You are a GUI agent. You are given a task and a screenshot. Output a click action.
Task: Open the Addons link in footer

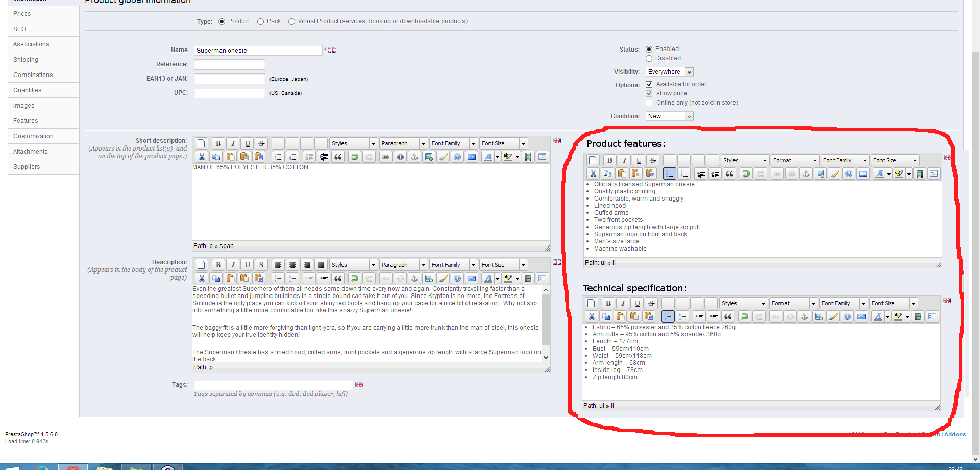point(955,435)
